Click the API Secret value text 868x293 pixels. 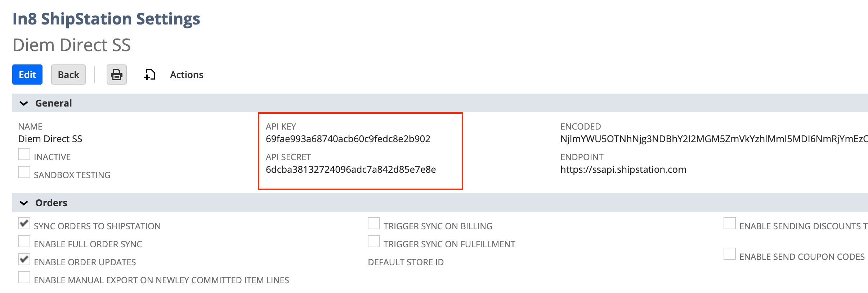coord(351,170)
